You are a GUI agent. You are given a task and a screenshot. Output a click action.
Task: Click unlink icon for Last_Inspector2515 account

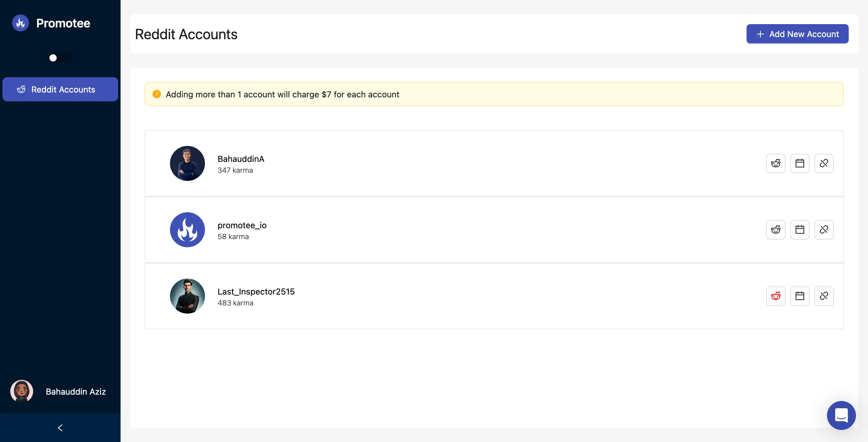pos(823,296)
